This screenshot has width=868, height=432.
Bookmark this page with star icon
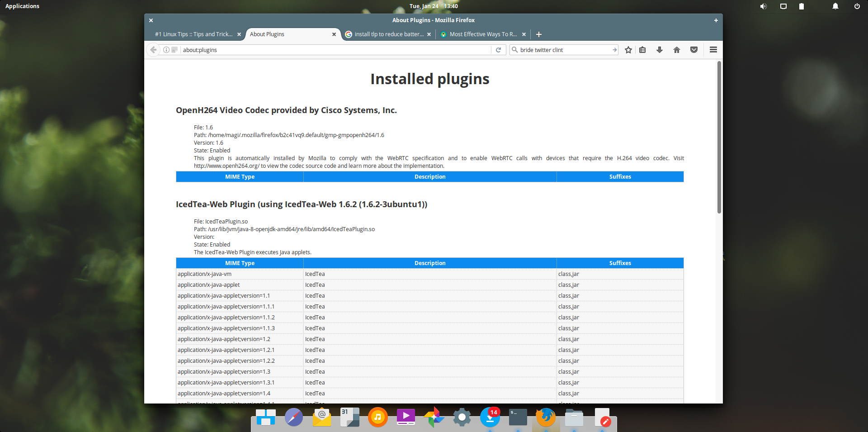click(x=628, y=50)
